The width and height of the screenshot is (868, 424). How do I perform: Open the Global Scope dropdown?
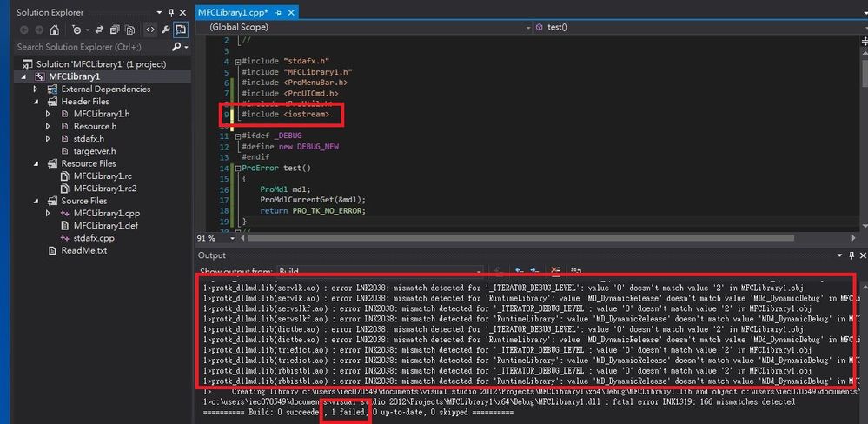[367, 27]
